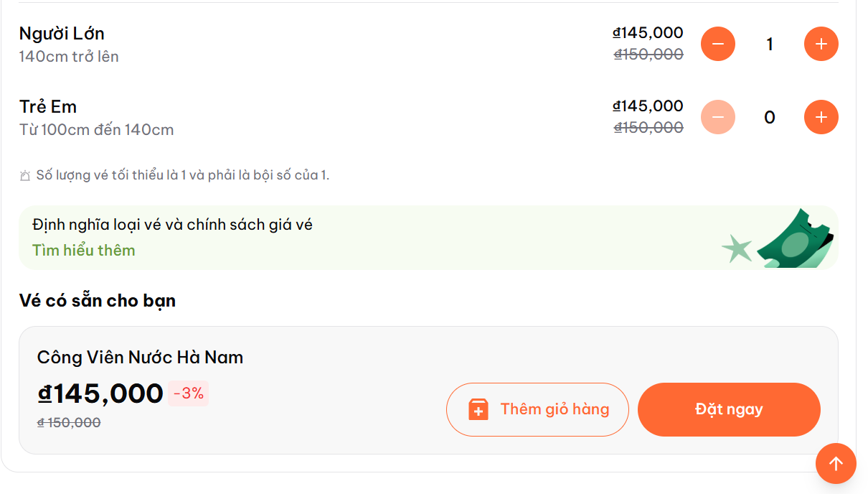This screenshot has width=868, height=494.
Task: Click the -3% discount badge
Action: click(x=188, y=393)
